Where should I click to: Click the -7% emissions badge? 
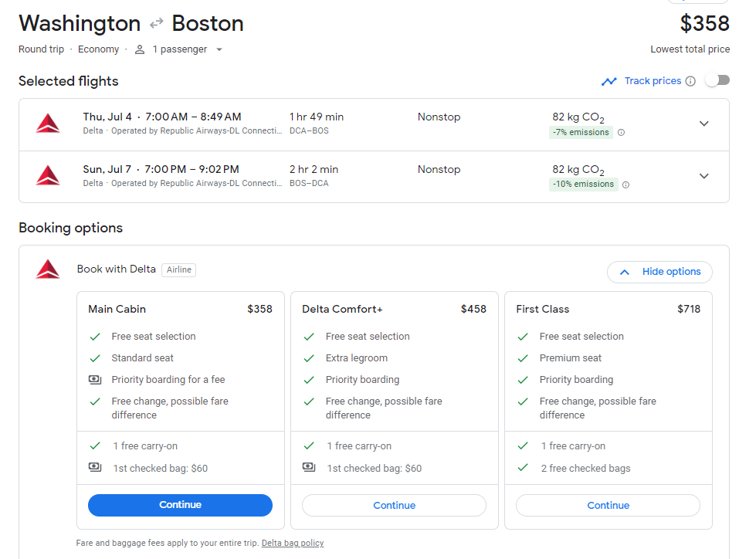(581, 133)
